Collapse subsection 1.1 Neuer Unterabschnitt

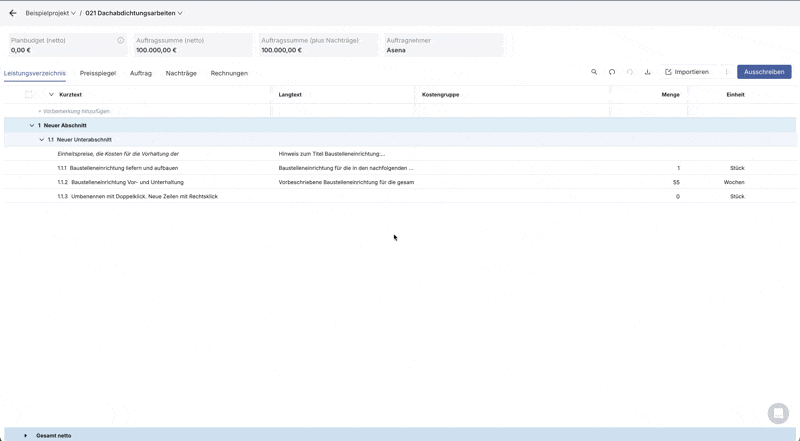click(x=42, y=140)
